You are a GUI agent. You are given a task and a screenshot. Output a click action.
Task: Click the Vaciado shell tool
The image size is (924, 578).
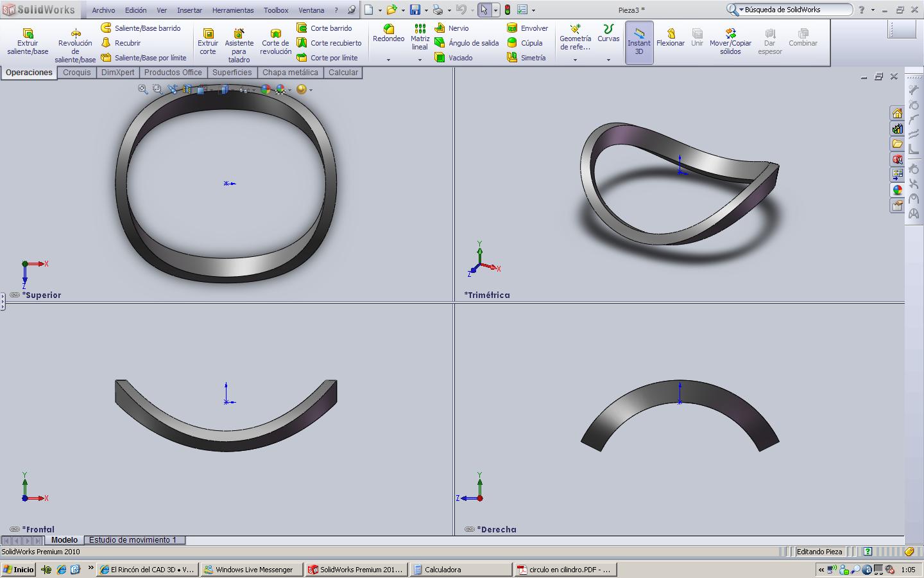(454, 58)
